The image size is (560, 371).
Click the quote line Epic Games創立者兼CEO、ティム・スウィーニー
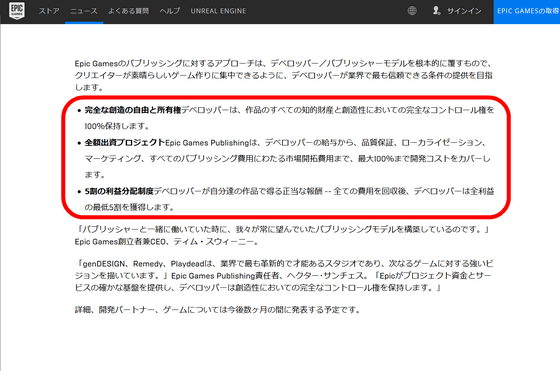click(166, 242)
